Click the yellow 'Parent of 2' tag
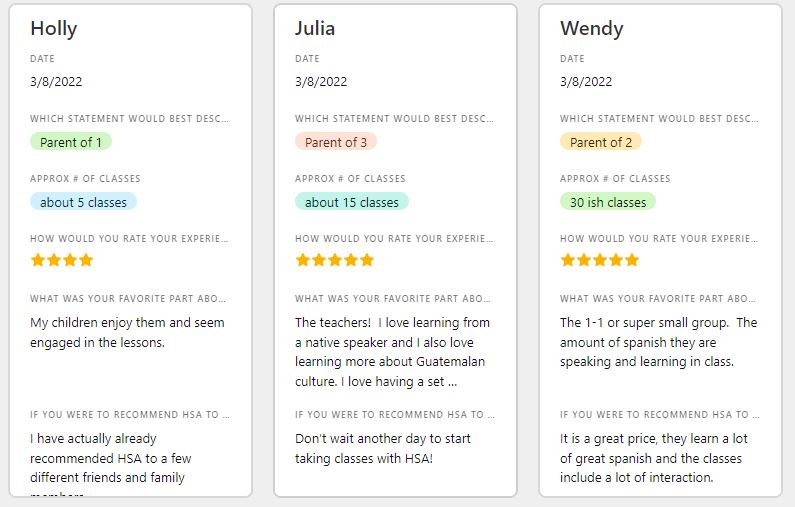Viewport: 795px width, 507px height. (x=601, y=142)
